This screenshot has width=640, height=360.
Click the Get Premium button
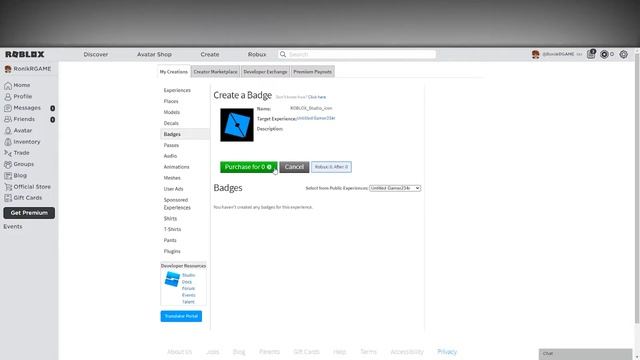(x=29, y=213)
